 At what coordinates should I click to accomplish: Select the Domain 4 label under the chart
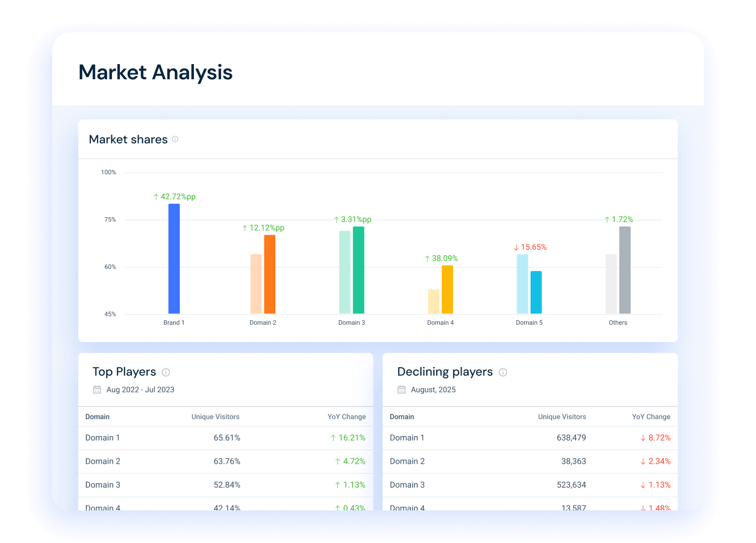pos(440,322)
